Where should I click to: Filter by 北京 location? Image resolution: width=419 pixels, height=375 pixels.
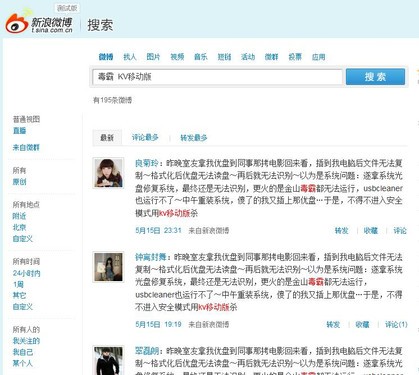19,227
